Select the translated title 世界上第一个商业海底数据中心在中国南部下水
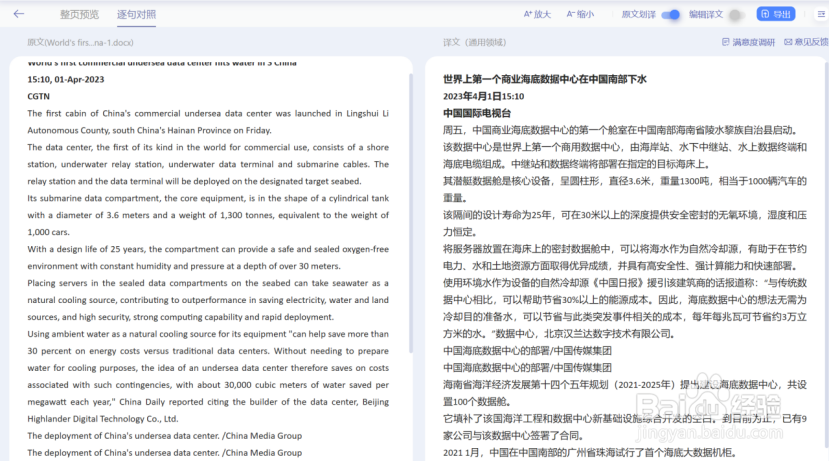The image size is (829, 461). (545, 79)
